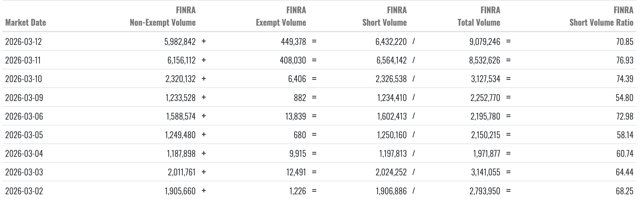This screenshot has width=644, height=199.
Task: Select the 1,250,160 short volume cell
Action: coord(392,135)
